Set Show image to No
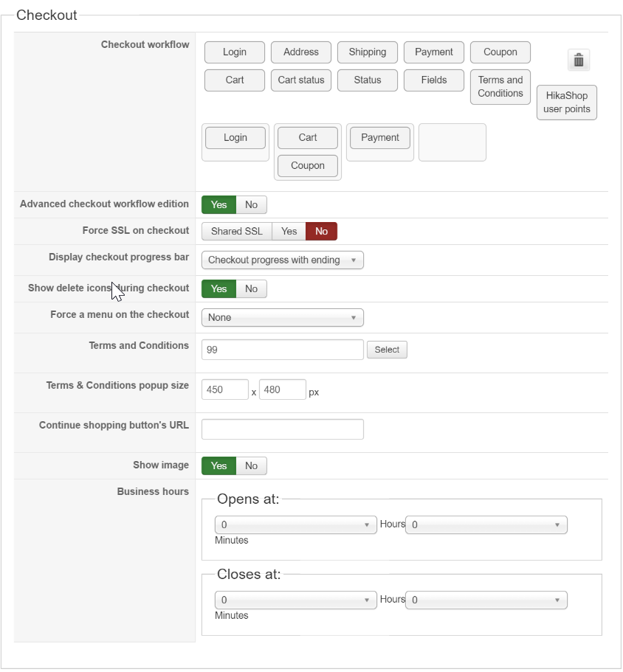Screen dimensions: 623x672 [x=251, y=466]
